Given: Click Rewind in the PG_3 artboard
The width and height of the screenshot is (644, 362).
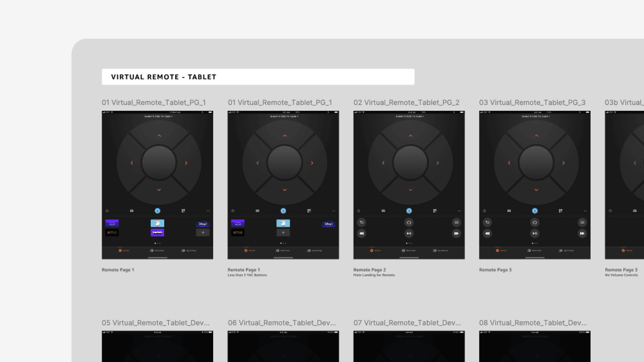Looking at the screenshot, I should pos(488,233).
